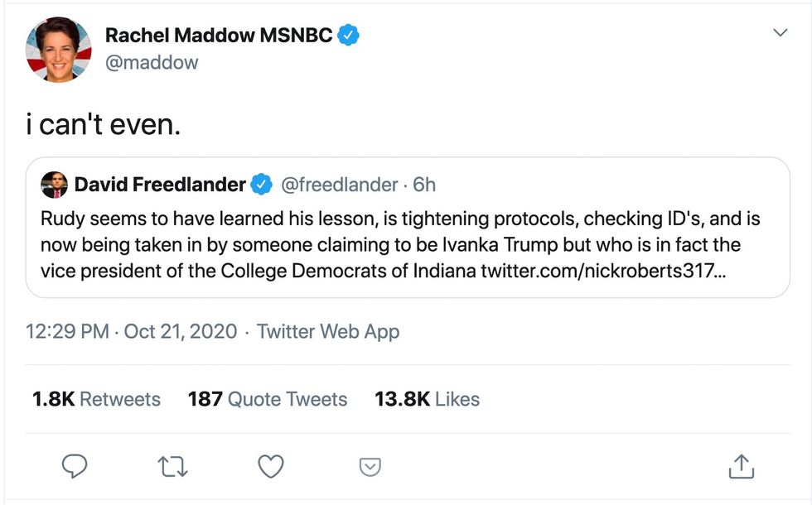
Task: Click the David Freedlander name link
Action: [160, 185]
